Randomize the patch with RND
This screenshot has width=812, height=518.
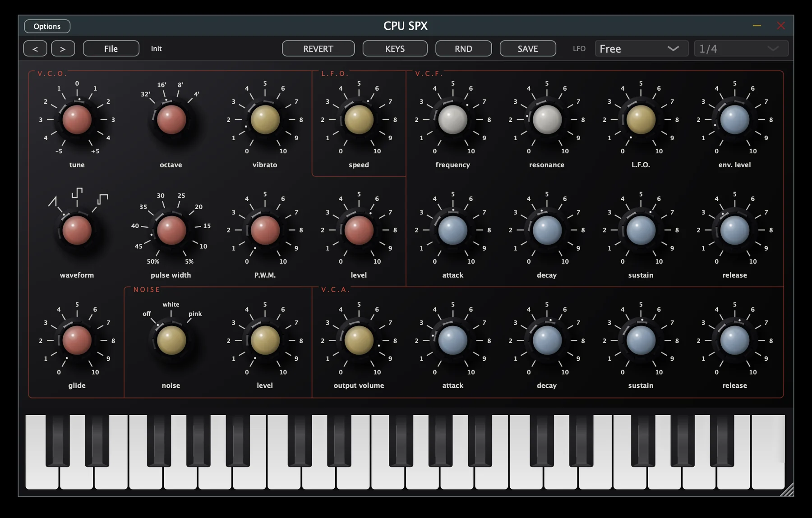click(x=463, y=49)
